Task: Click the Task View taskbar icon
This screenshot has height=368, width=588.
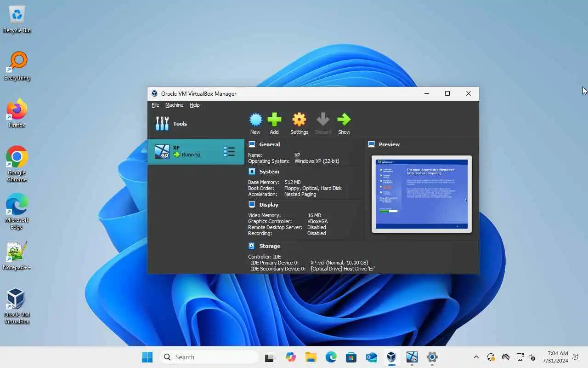Action: tap(270, 357)
